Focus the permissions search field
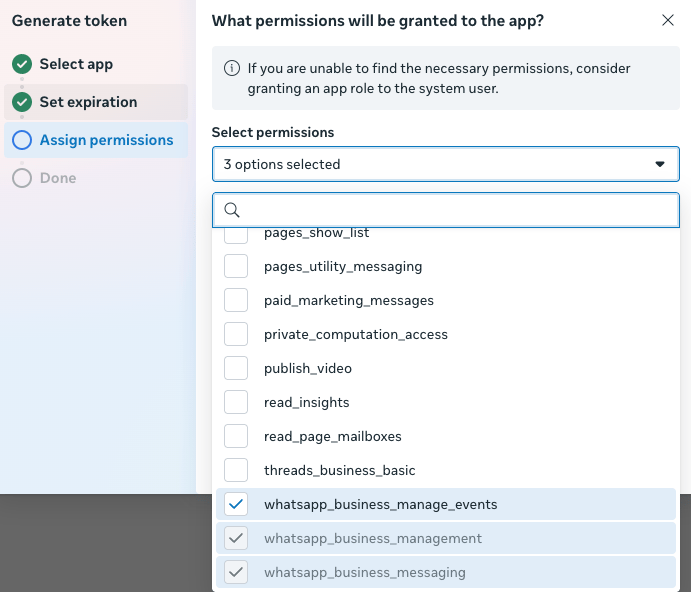 click(x=446, y=210)
